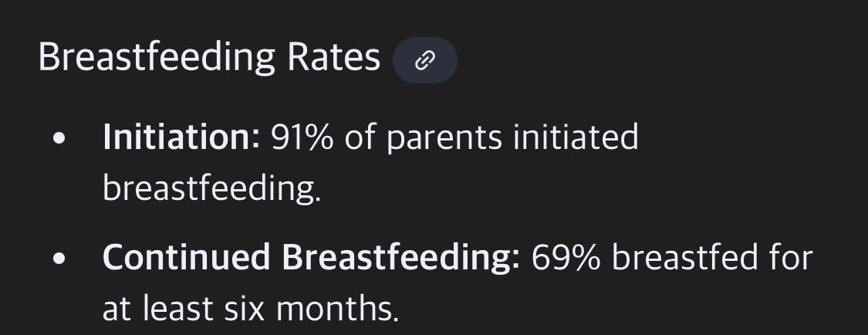868x335 pixels.
Task: Click the second bullet point marker
Action: [59, 259]
